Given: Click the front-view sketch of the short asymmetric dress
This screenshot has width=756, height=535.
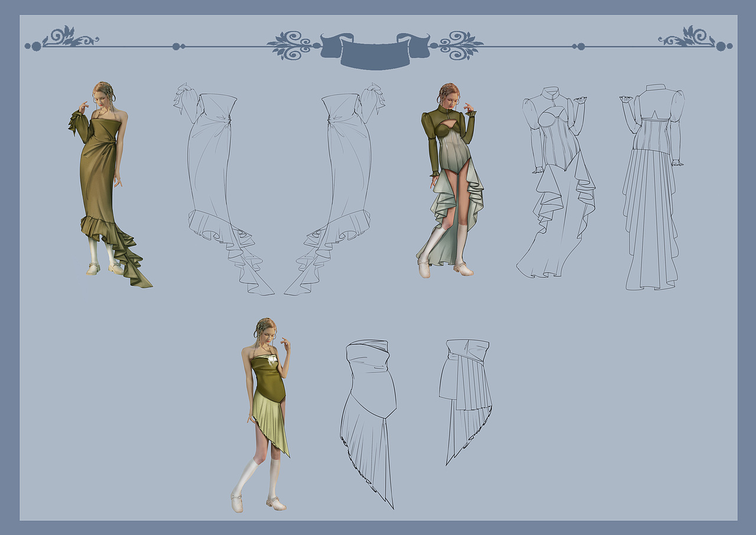Looking at the screenshot, I should (x=369, y=424).
